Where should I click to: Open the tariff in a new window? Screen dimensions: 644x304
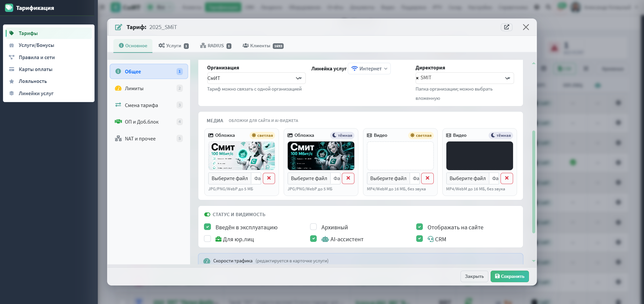506,27
